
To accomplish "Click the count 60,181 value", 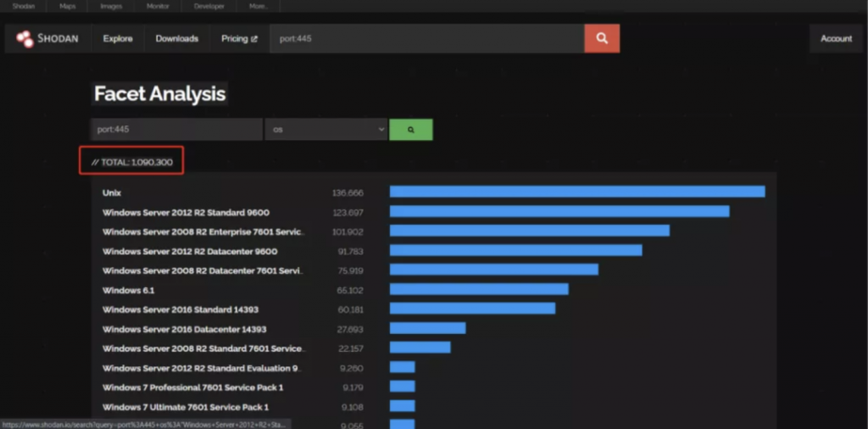I will [350, 309].
